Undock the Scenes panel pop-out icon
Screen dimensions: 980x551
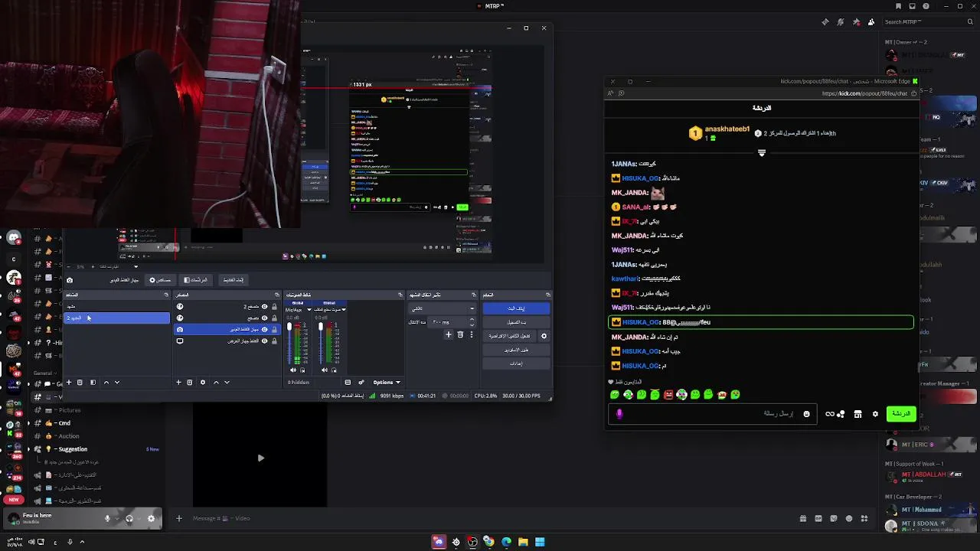pos(166,295)
